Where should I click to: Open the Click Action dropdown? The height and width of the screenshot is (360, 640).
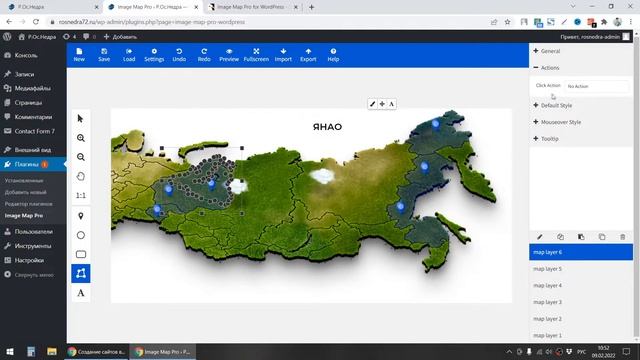597,86
